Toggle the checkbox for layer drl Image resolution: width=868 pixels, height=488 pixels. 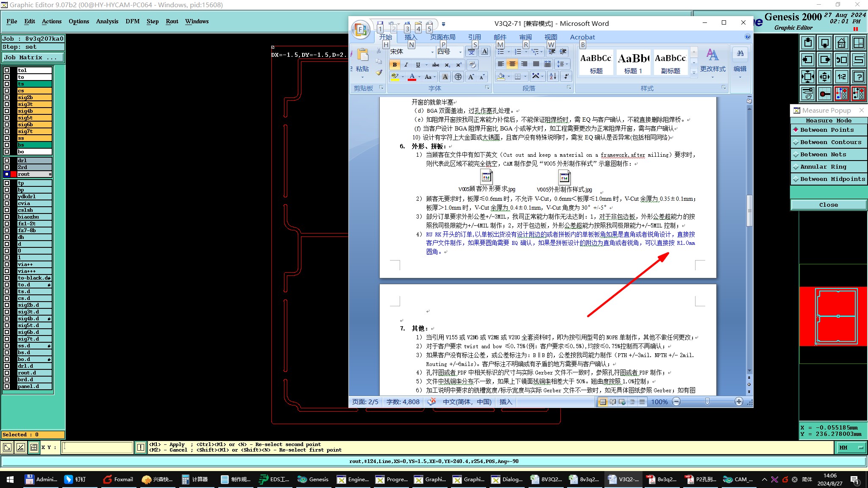7,161
